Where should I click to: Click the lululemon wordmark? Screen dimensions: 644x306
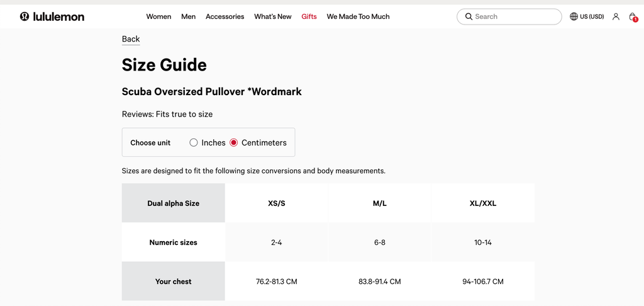click(x=58, y=16)
